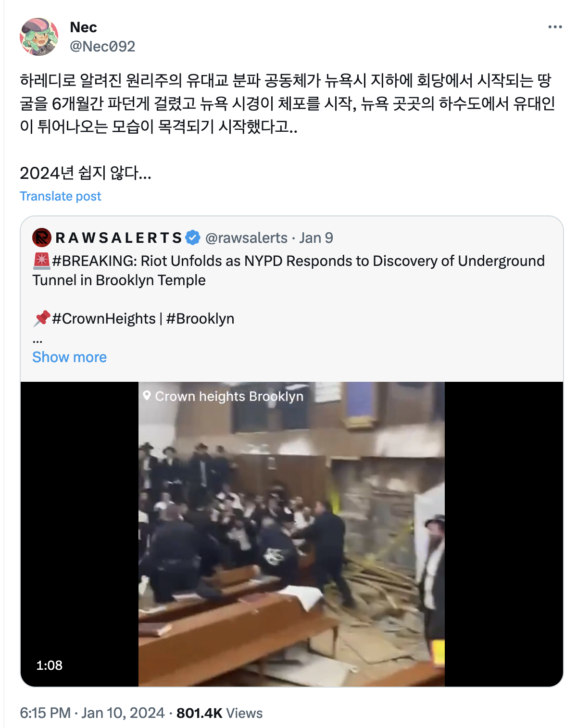Click the location pin icon in the video

[147, 396]
